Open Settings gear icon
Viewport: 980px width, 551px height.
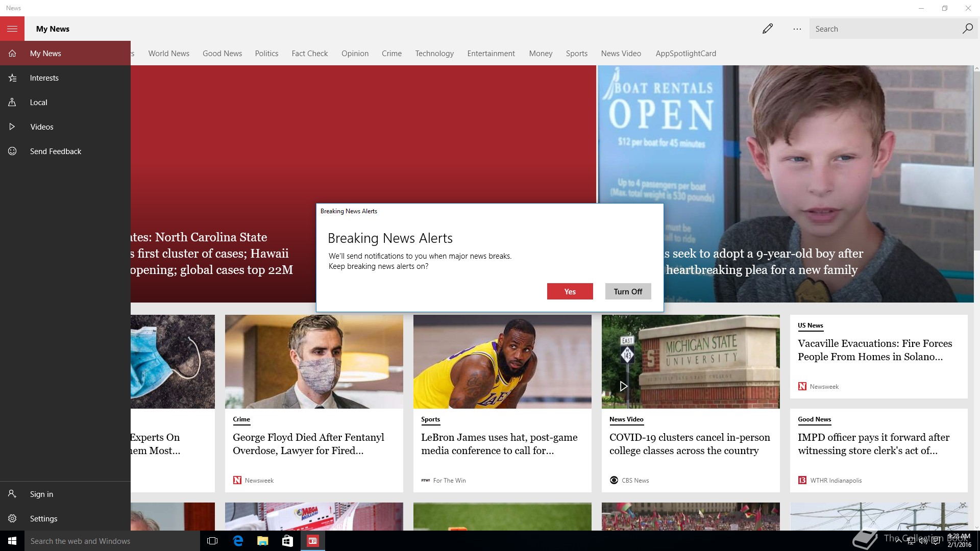(12, 518)
